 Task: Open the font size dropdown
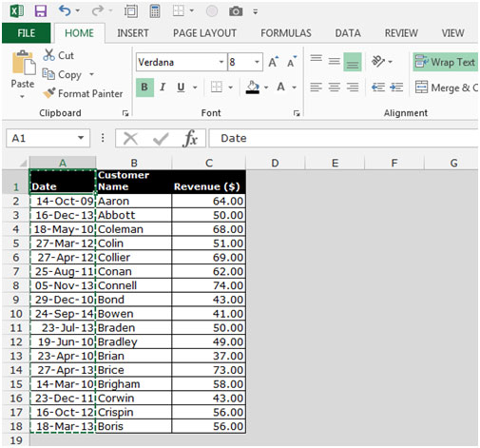click(x=257, y=62)
